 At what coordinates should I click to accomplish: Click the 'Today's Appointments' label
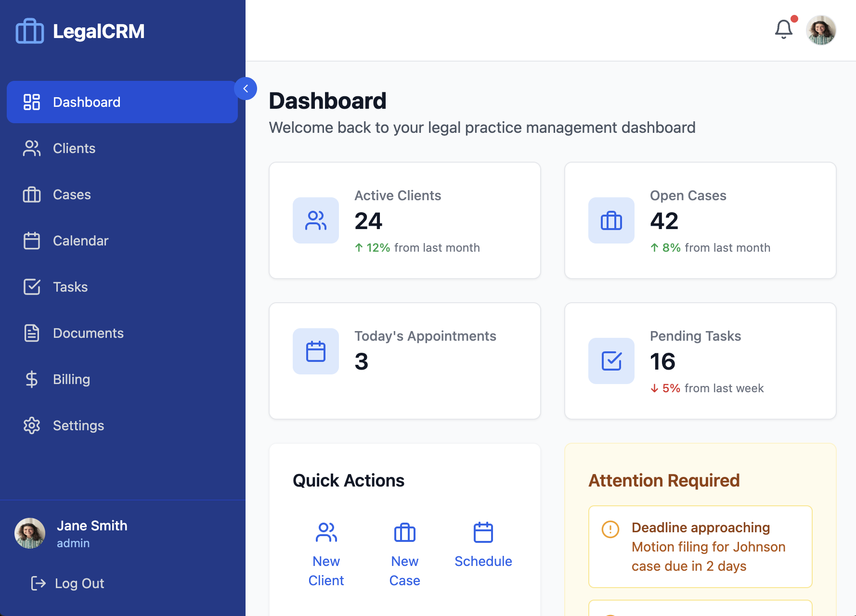coord(426,336)
